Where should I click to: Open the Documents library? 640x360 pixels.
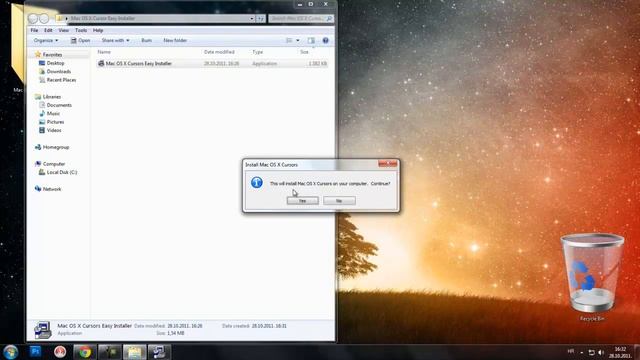point(59,105)
